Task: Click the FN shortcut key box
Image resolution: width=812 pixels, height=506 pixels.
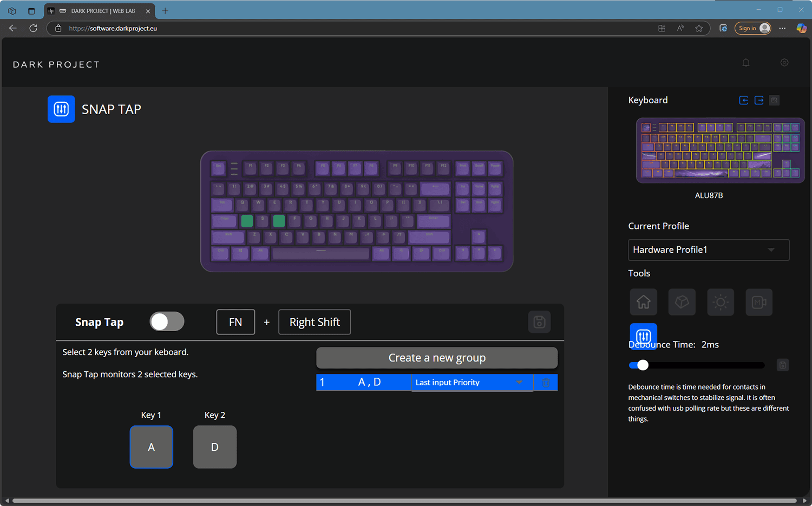Action: coord(235,322)
